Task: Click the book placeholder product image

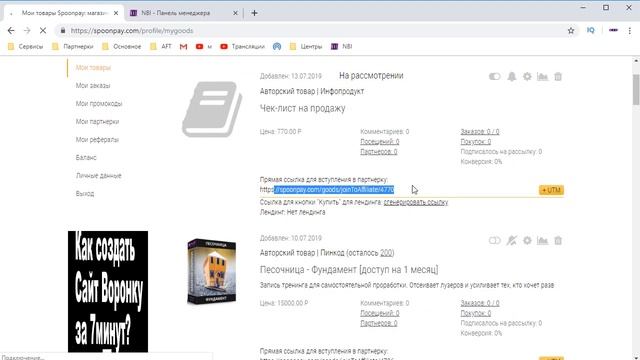Action: click(x=212, y=109)
